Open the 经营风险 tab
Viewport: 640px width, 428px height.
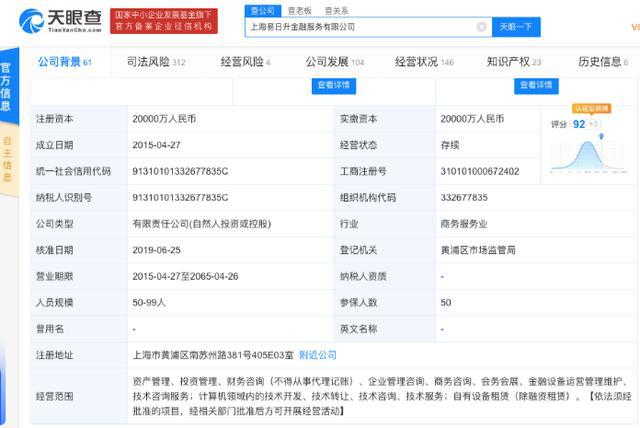(245, 62)
